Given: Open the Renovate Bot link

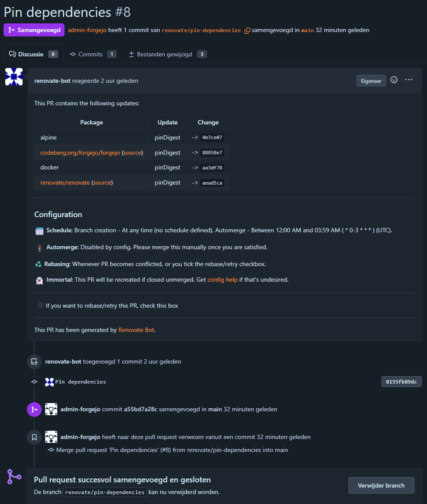Looking at the screenshot, I should (x=136, y=329).
